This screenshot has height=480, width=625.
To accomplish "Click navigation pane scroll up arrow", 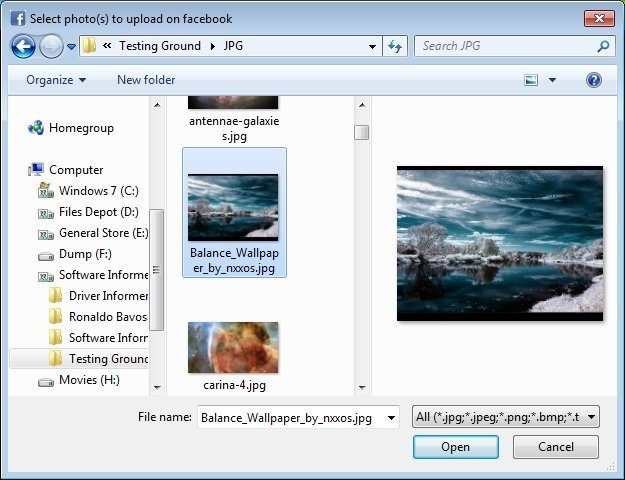I will (157, 105).
